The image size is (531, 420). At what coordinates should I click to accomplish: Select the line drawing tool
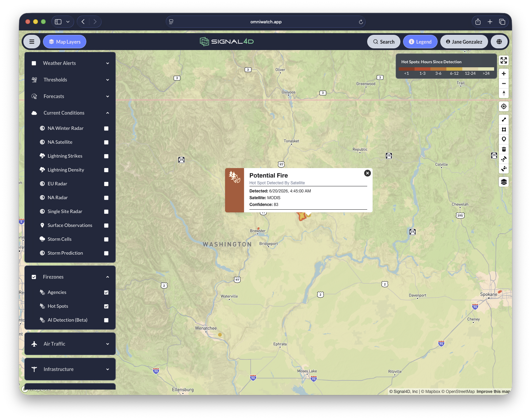[504, 119]
